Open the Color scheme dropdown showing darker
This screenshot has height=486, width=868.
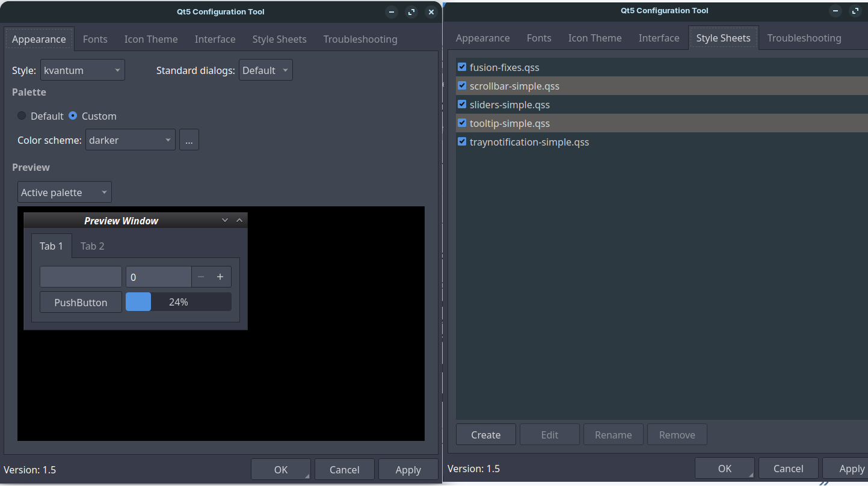[130, 140]
